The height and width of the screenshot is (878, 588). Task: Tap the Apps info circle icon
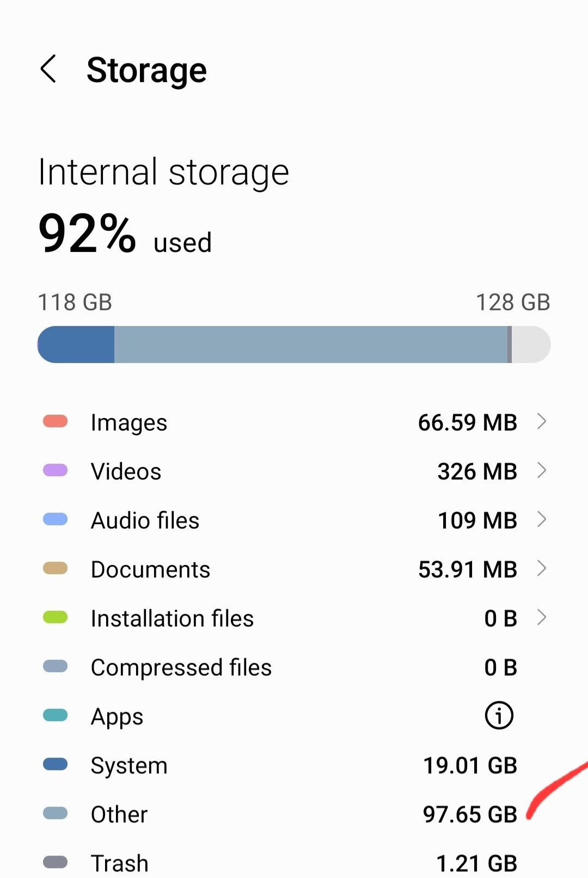click(499, 715)
